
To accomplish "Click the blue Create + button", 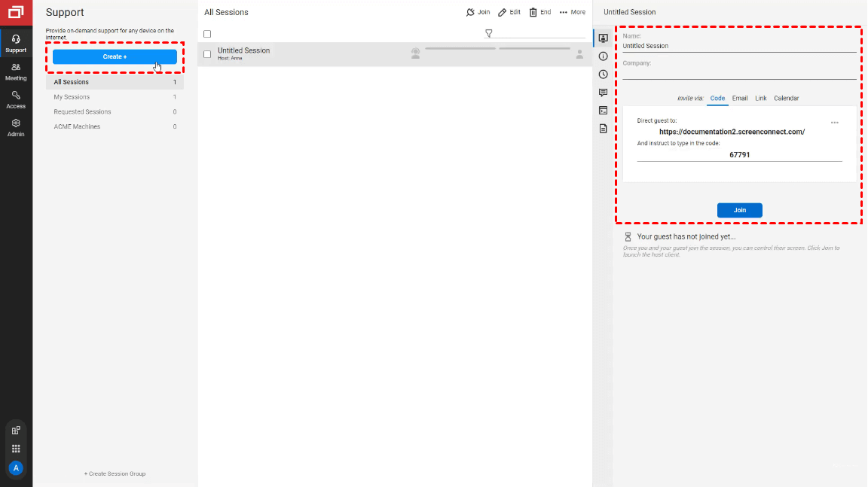I will click(115, 57).
